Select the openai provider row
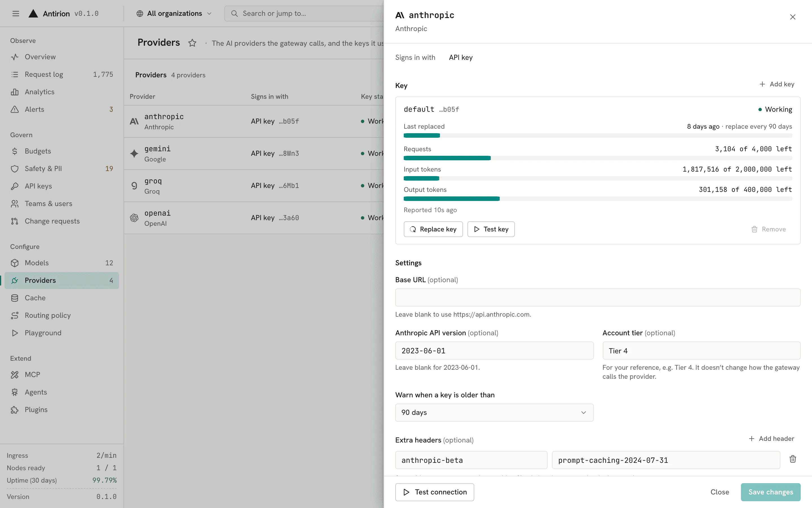 pyautogui.click(x=254, y=218)
